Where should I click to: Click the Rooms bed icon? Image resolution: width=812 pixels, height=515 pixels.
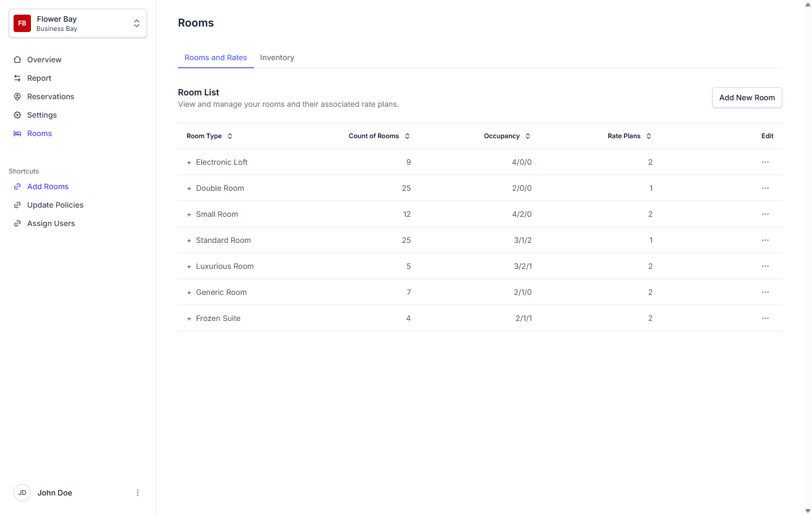[17, 133]
